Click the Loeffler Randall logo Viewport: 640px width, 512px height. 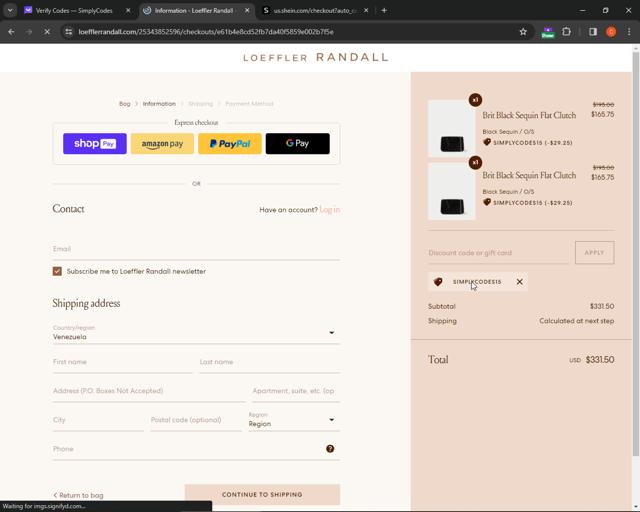point(316,58)
